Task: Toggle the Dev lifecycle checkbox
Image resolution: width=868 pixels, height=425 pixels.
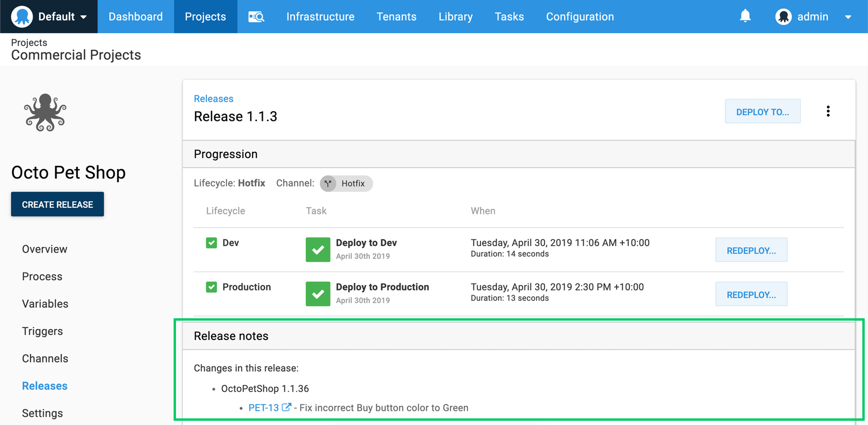Action: pos(211,242)
